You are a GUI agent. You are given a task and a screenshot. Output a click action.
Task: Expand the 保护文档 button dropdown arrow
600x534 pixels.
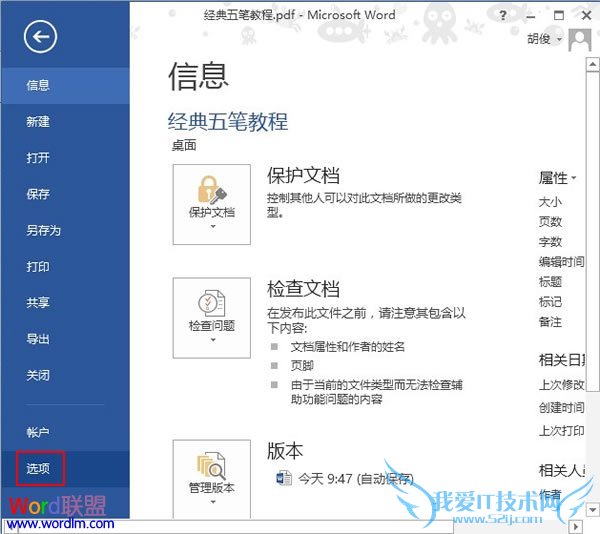pos(213,227)
